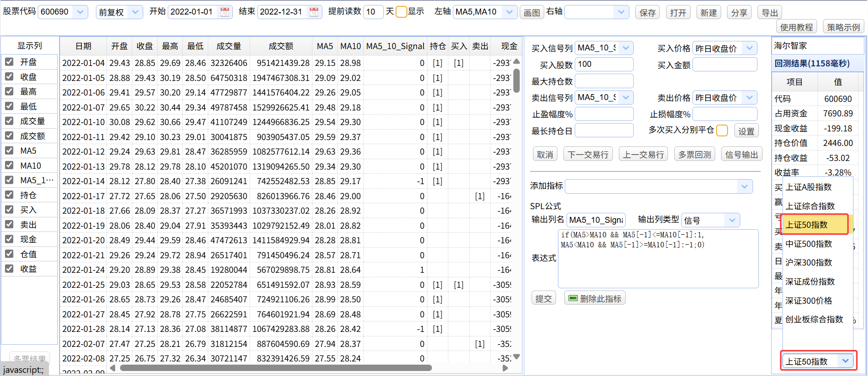Toggle the 显示 checkbox beside 天

point(401,12)
